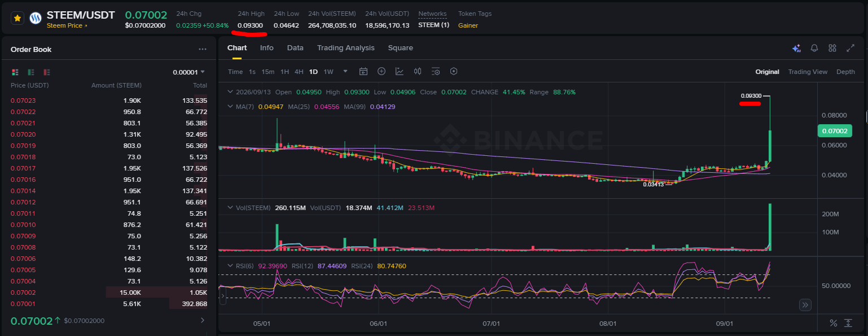Collapse the OHLC candle info row
This screenshot has width=868, height=336.
[x=229, y=92]
